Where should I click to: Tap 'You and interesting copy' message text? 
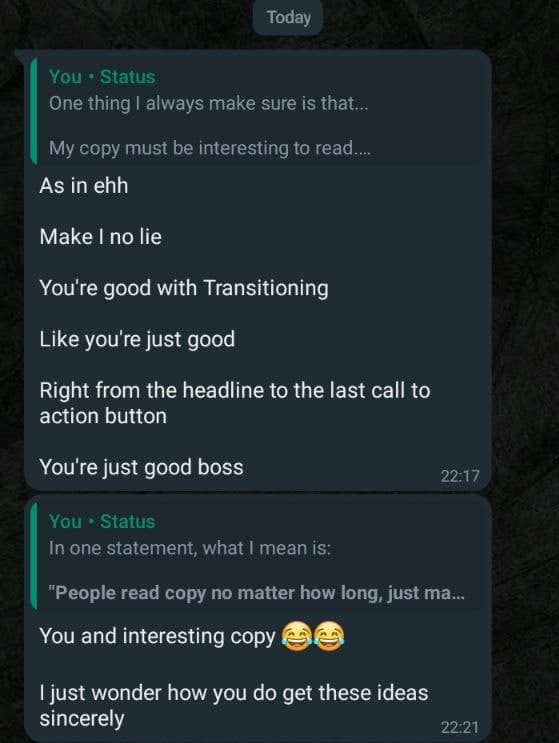157,636
